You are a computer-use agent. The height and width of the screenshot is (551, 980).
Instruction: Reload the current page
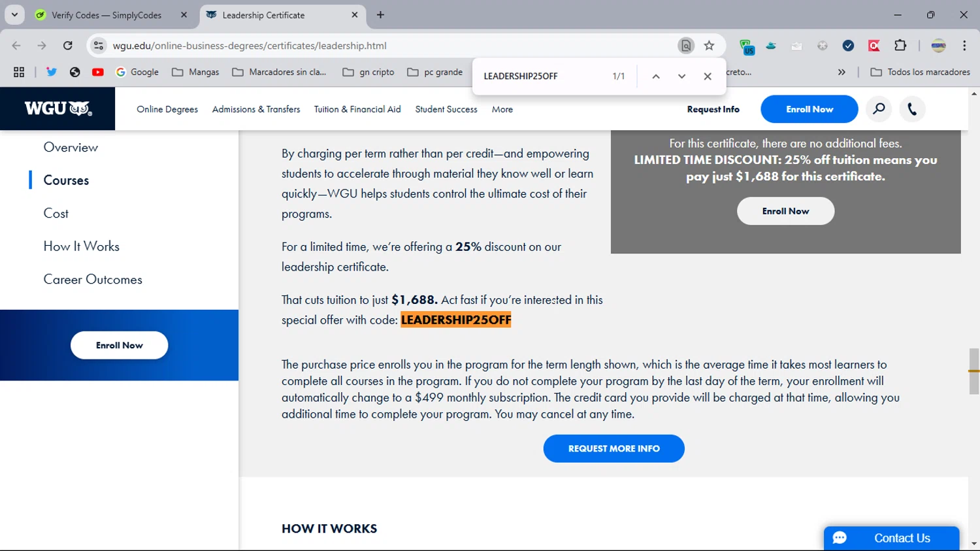coord(67,46)
